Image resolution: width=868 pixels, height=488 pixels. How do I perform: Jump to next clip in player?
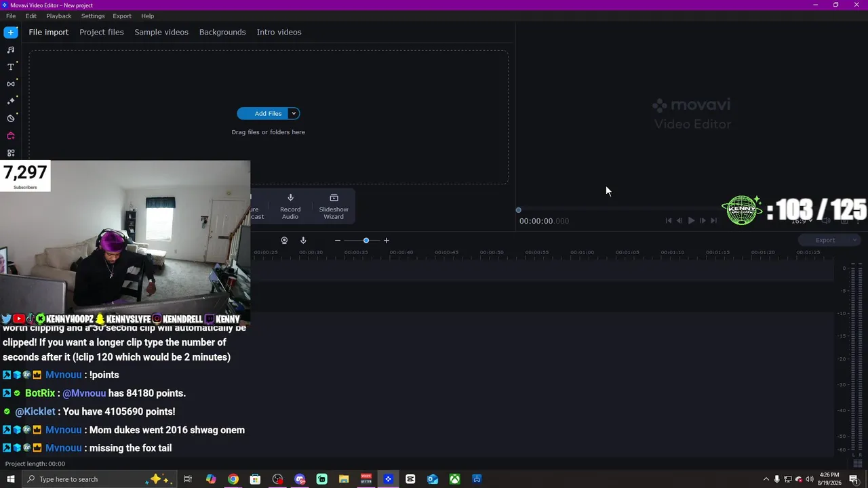pos(713,220)
